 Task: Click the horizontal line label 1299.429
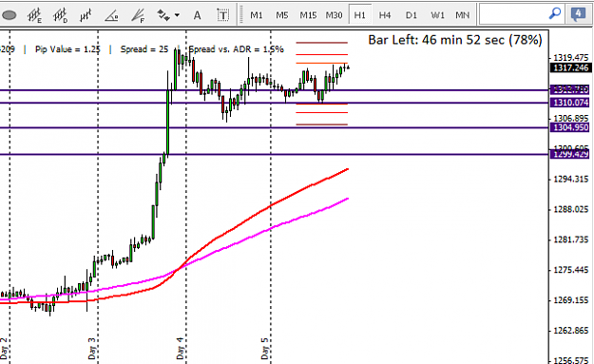570,154
